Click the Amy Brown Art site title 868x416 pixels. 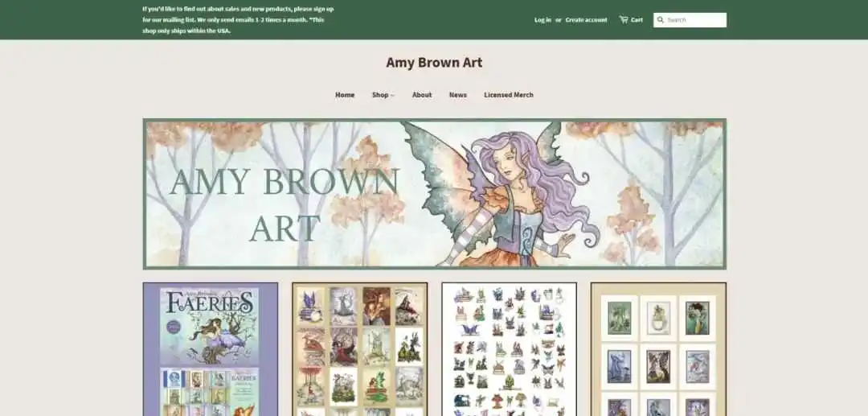click(434, 63)
